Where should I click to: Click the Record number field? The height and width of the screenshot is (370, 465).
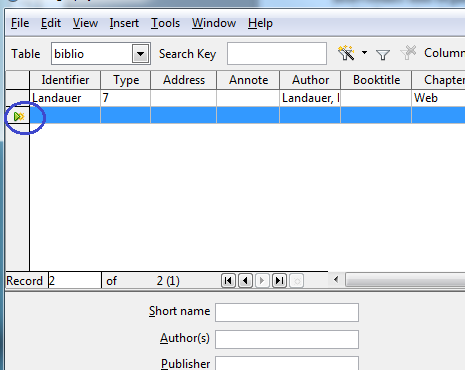point(75,281)
